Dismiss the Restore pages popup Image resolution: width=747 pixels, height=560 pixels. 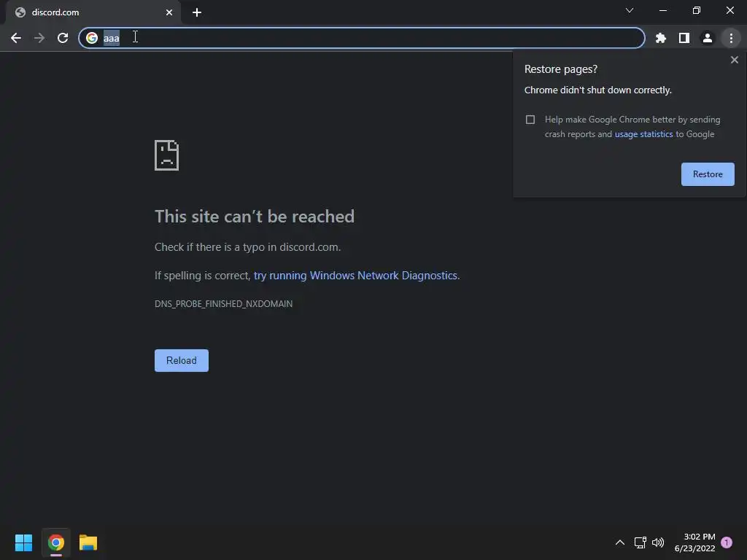point(734,60)
